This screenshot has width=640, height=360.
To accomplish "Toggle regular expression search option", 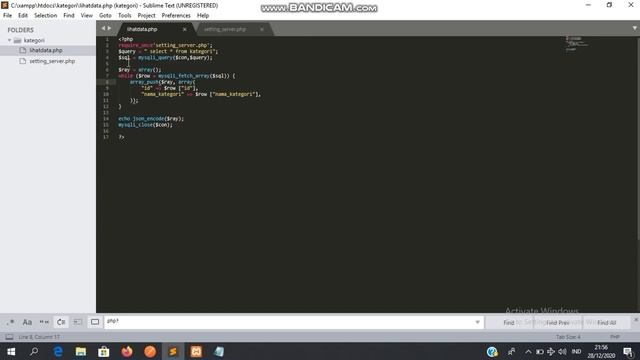I will (x=10, y=322).
